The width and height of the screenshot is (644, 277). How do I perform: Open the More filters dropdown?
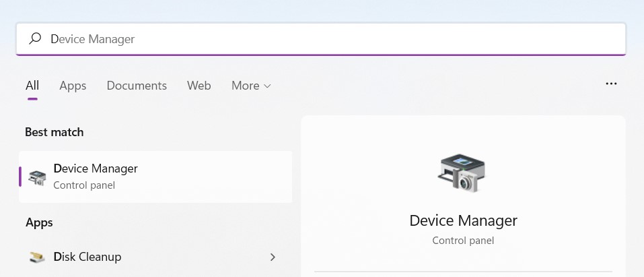tap(251, 86)
